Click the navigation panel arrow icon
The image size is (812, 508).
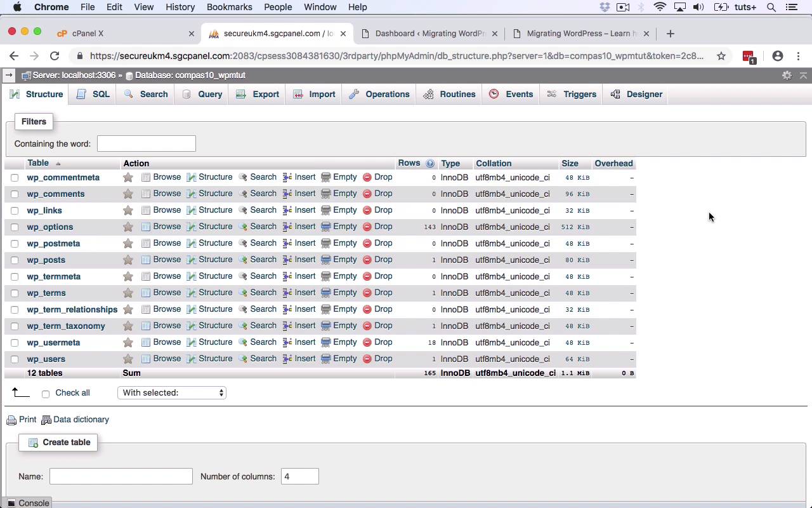coord(9,75)
